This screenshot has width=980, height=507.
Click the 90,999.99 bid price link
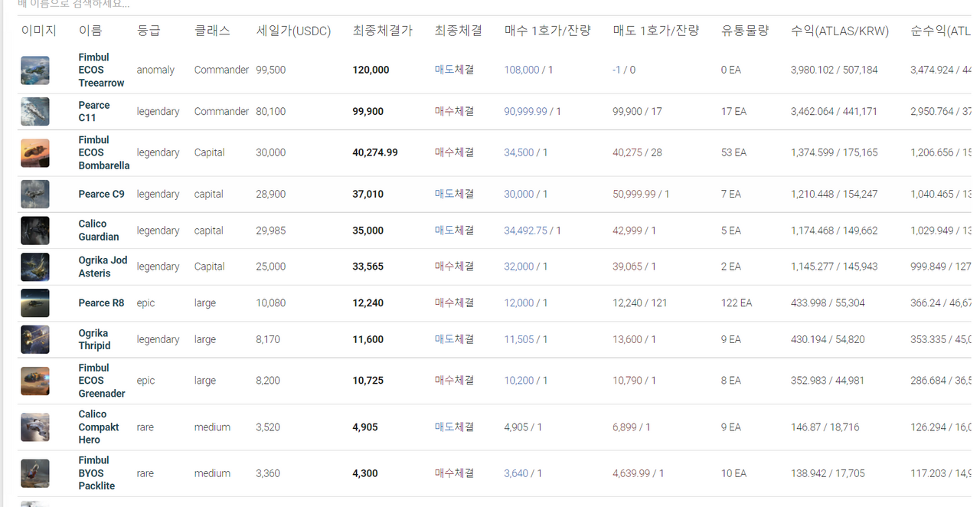tap(525, 111)
